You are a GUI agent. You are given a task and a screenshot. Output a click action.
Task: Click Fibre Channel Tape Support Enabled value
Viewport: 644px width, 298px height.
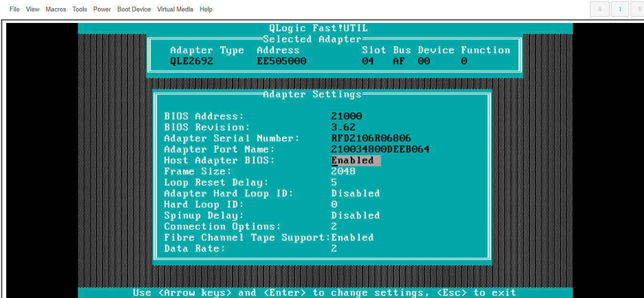[x=353, y=237]
